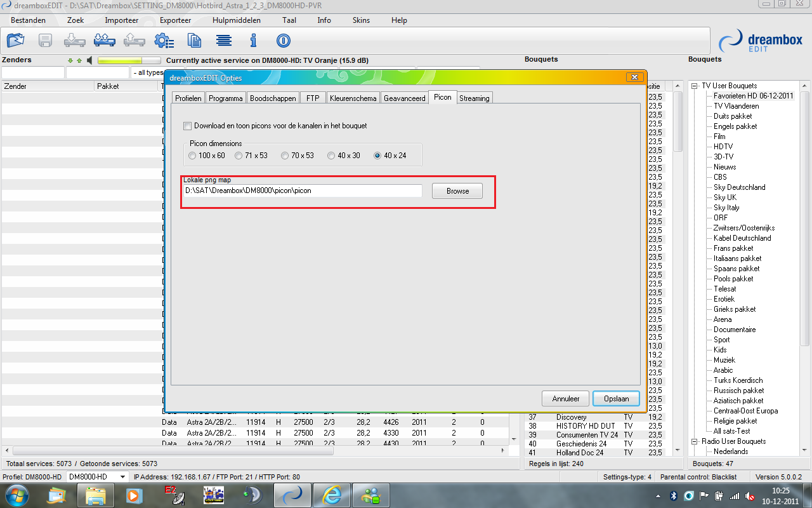Show hidden system tray icons

tap(658, 495)
